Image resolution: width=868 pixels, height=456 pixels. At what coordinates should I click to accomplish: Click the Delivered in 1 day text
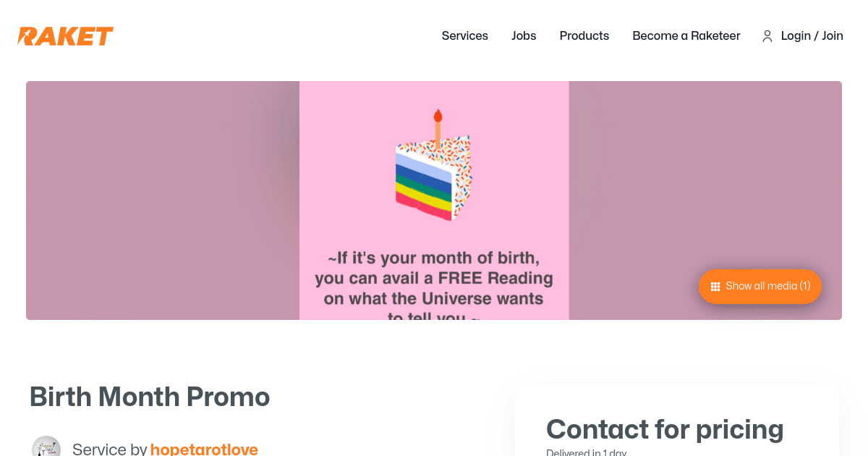click(586, 452)
